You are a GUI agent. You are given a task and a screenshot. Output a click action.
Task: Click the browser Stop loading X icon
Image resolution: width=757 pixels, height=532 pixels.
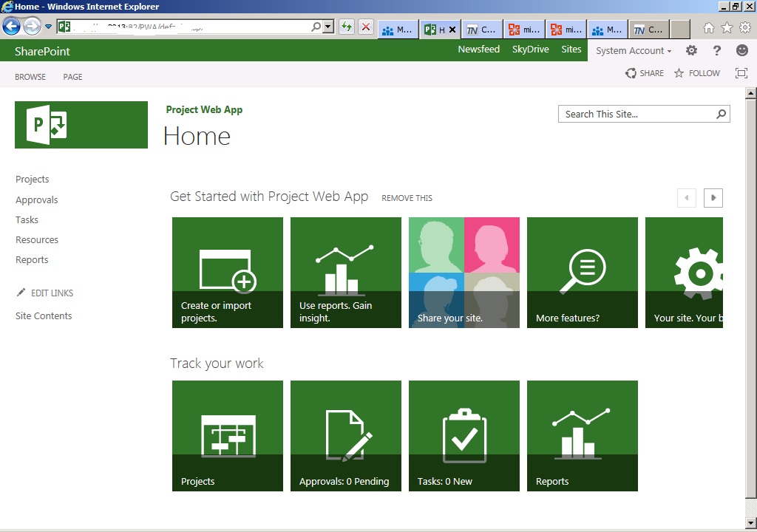(366, 27)
